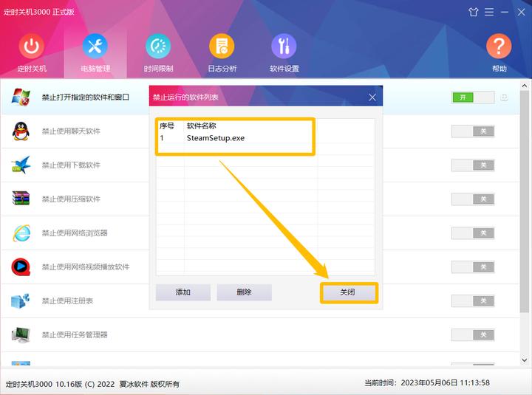Viewport: 532px width, 395px height.
Task: Click the 禁止使用压缩软件 label
Action: 71,199
